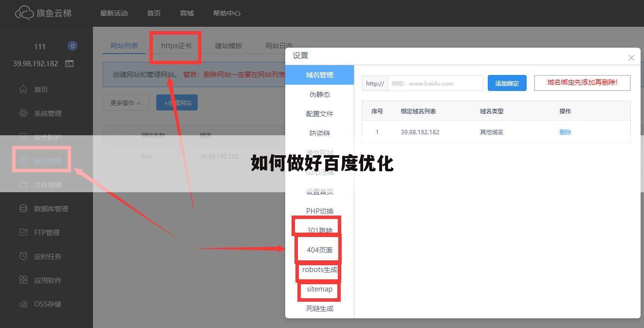Check the checkbox for the bbs website row

[x=118, y=157]
